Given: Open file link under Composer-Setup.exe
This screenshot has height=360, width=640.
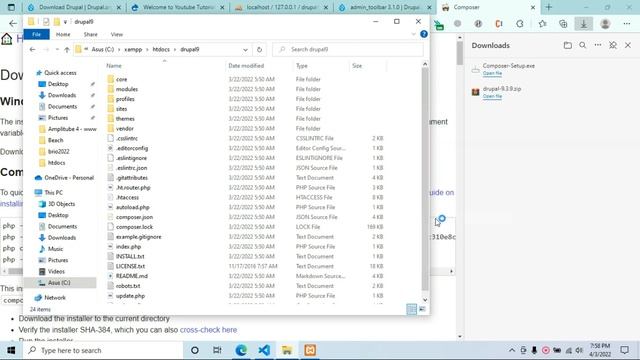Looking at the screenshot, I should (492, 73).
